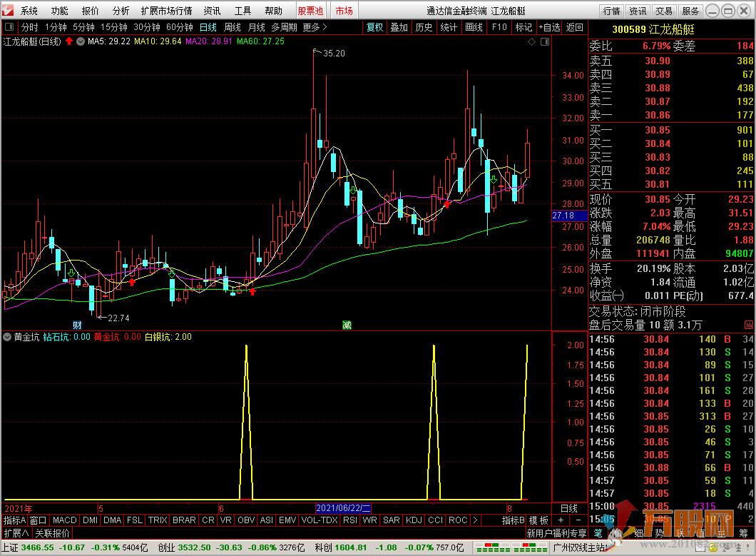This screenshot has height=556, width=756.
Task: Open the 服务 top-right tab
Action: (x=690, y=11)
